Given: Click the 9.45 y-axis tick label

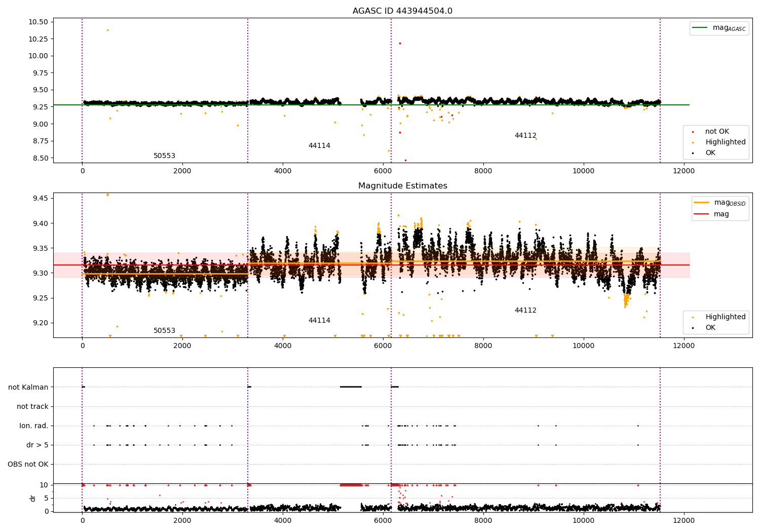Looking at the screenshot, I should [x=40, y=198].
